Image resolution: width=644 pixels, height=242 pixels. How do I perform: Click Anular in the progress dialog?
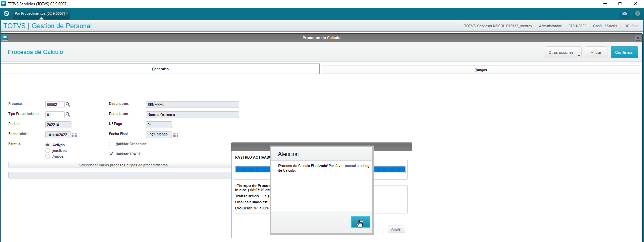pos(396,229)
